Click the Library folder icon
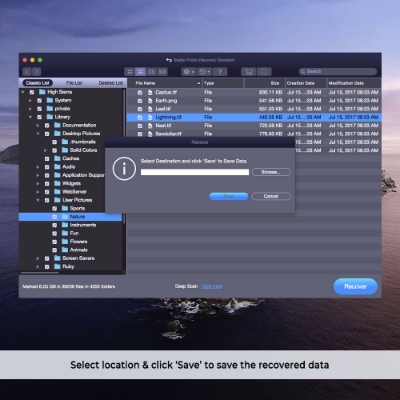The width and height of the screenshot is (400, 400). point(50,117)
